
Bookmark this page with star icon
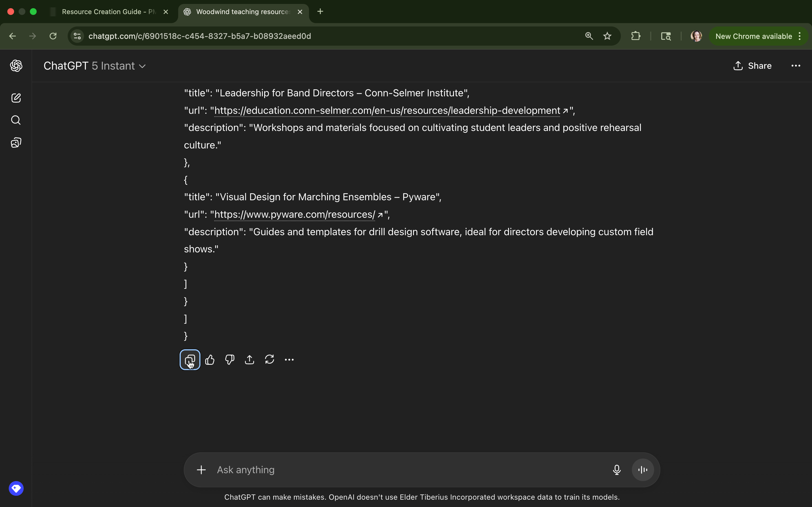[x=607, y=36]
